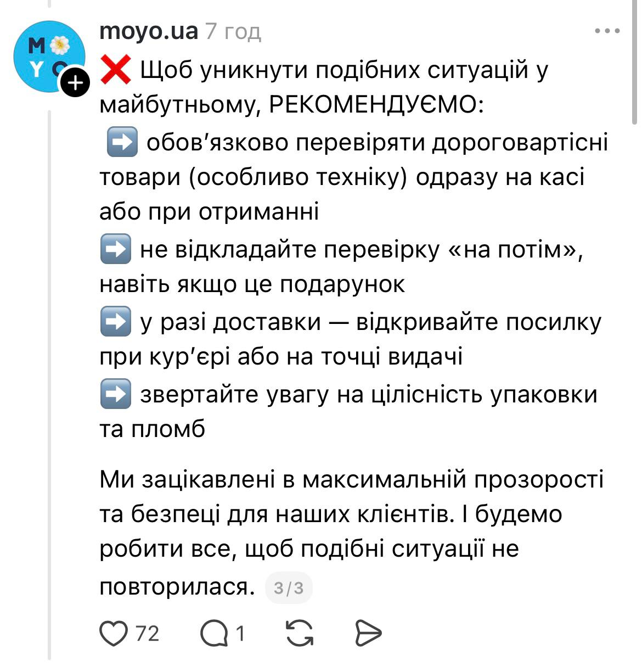Click the arrow emoji before "не відкладайте перевірку"

116,250
